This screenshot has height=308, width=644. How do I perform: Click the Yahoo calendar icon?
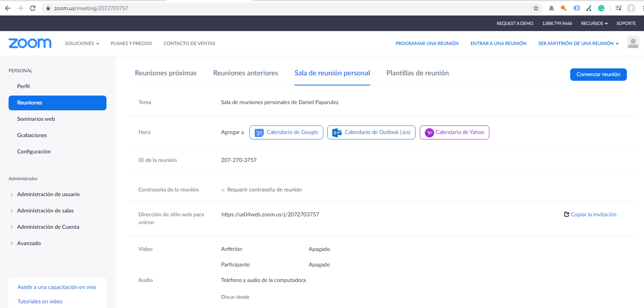tap(429, 133)
